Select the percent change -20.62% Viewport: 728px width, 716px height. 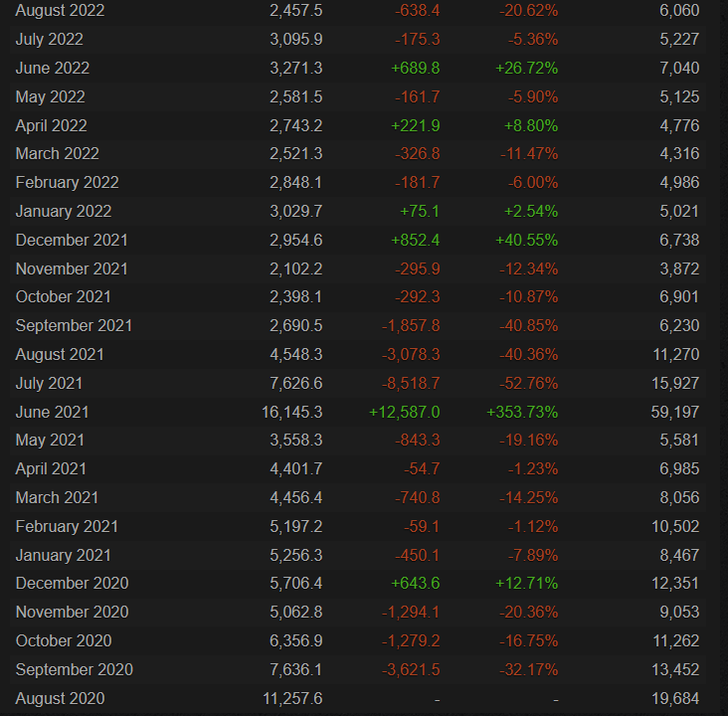coord(529,10)
